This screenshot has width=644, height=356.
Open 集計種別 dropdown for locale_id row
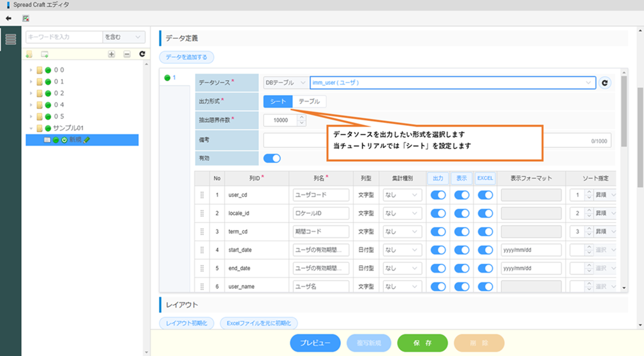(x=401, y=213)
